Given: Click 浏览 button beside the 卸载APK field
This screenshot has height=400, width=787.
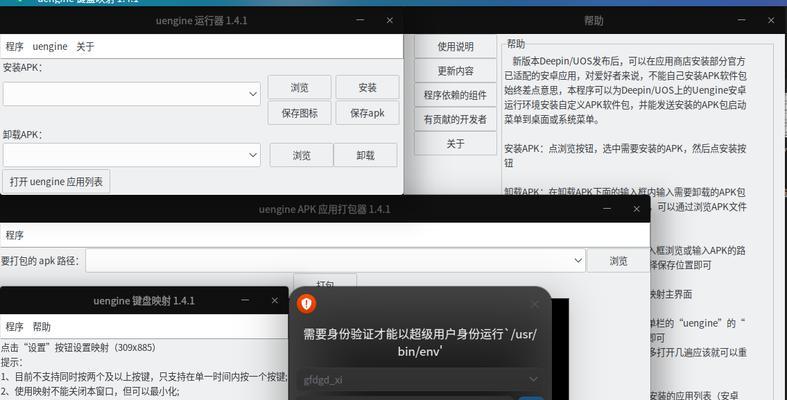Looking at the screenshot, I should coord(302,155).
